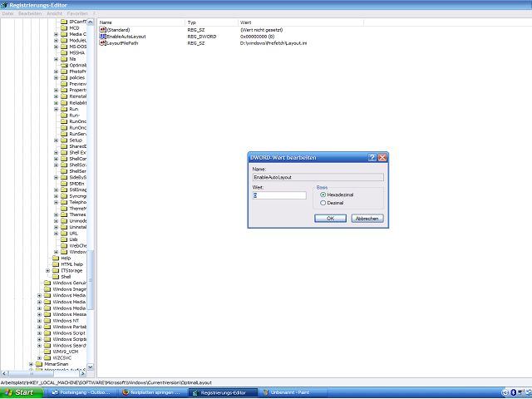Screen dimensions: 532x399
Task: Click the tree scroll down arrow
Action: (x=91, y=367)
